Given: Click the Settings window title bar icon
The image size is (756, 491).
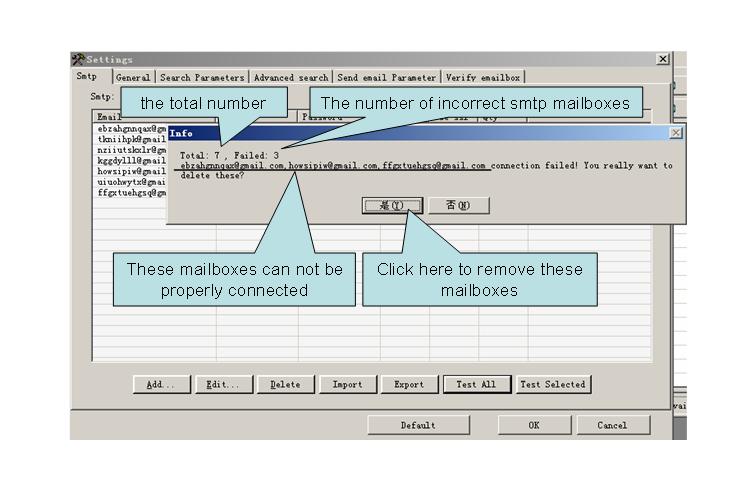Looking at the screenshot, I should pos(78,60).
